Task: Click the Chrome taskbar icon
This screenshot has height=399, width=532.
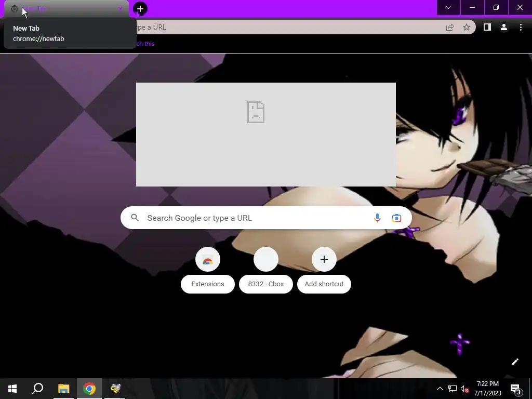Action: (89, 389)
